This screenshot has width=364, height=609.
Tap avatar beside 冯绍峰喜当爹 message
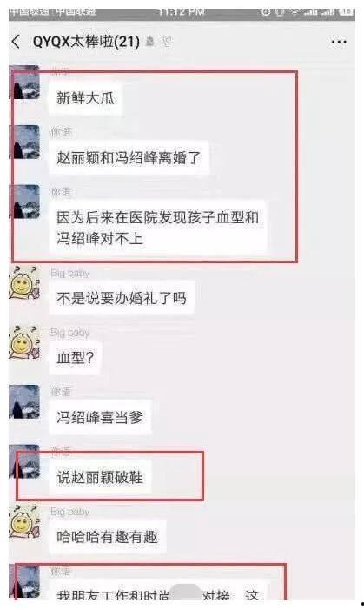[24, 402]
